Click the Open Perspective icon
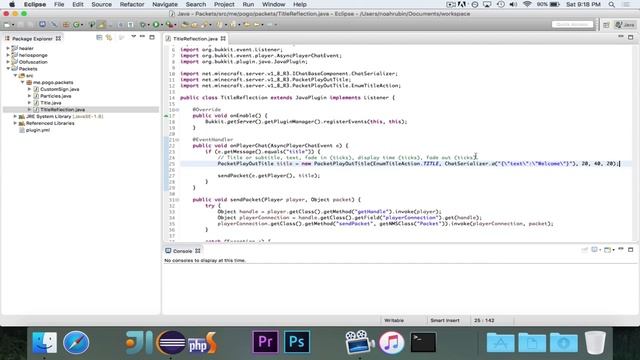Image resolution: width=640 pixels, height=360 pixels. pos(607,25)
